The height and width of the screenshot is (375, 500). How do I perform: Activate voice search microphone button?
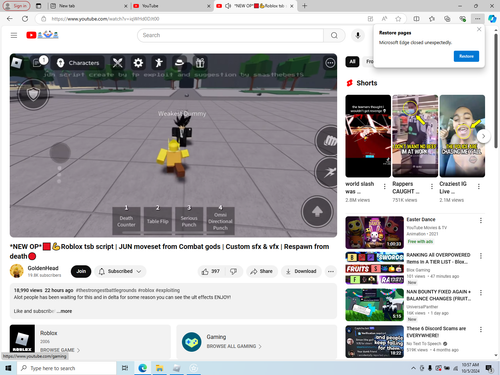(358, 35)
